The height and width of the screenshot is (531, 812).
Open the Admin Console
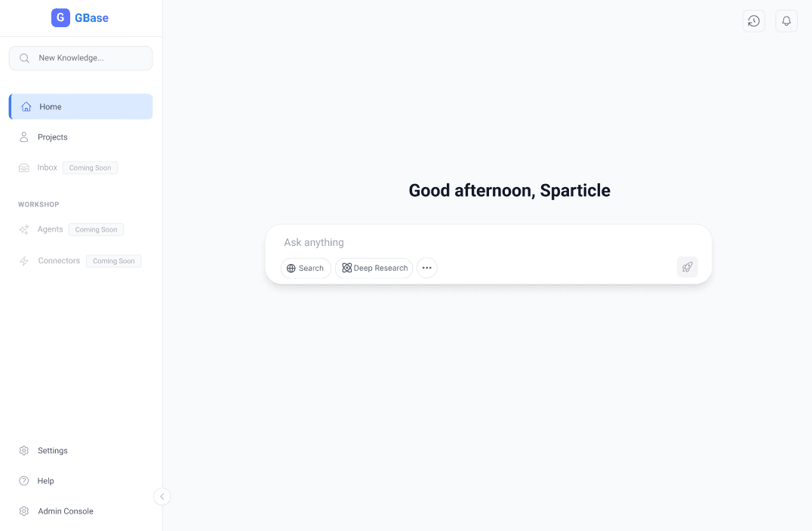66,511
